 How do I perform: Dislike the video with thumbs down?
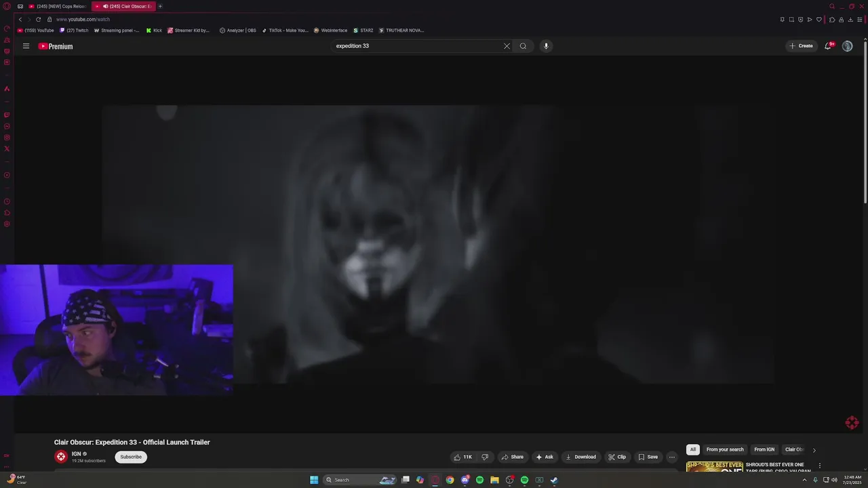[x=485, y=457]
